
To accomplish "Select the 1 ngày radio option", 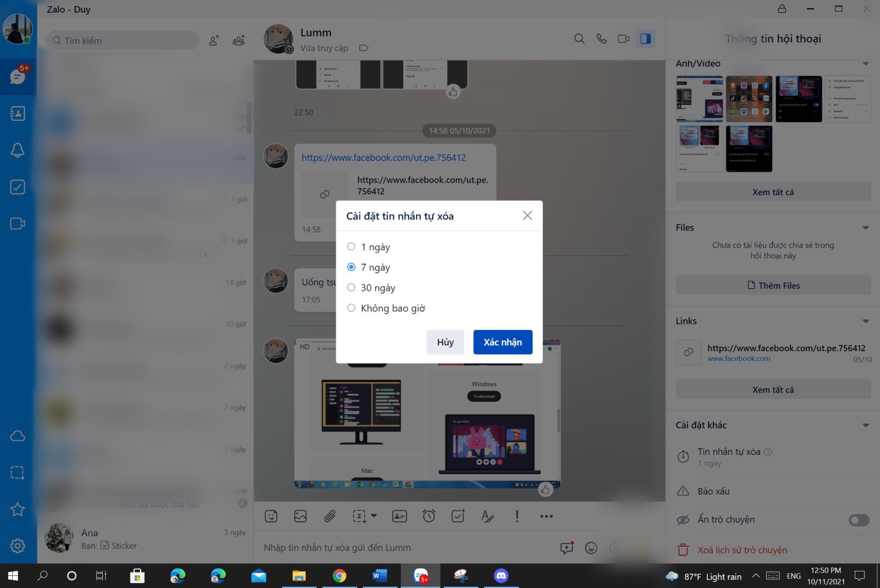I will pyautogui.click(x=351, y=246).
